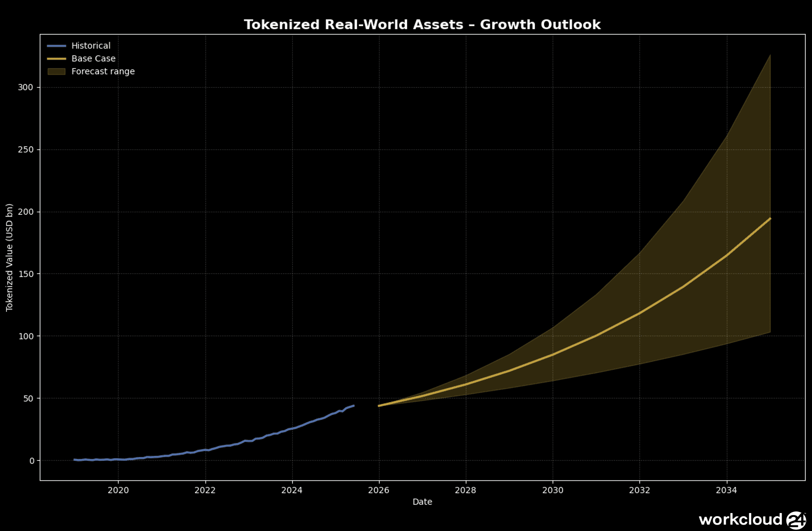Click the workcloud 24 circular logo icon
The width and height of the screenshot is (812, 531).
coord(796,520)
